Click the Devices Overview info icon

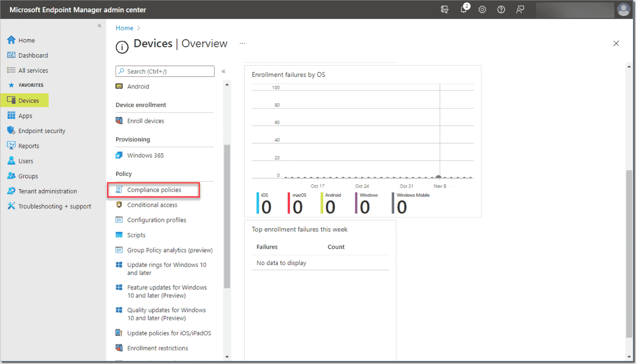122,48
